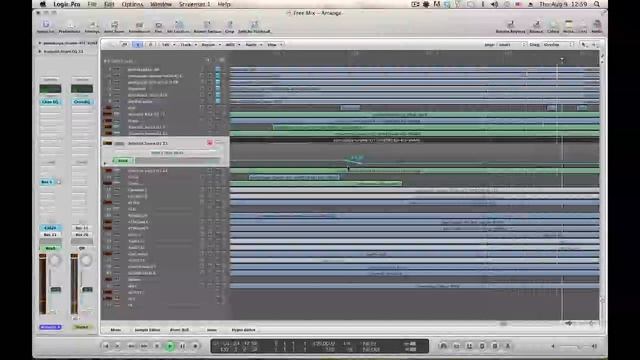Screen dimensions: 640x360
Task: Open the Audio local menu in Arrange
Action: pyautogui.click(x=252, y=44)
